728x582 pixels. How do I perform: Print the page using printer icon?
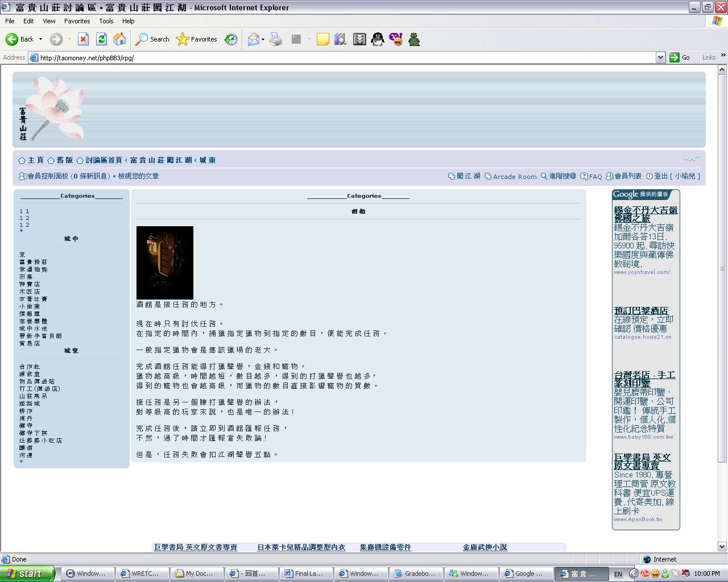tap(276, 39)
